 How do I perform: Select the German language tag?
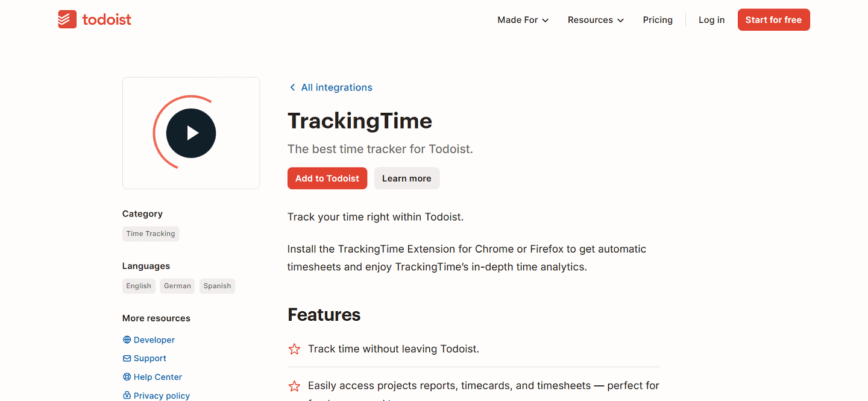(x=177, y=285)
